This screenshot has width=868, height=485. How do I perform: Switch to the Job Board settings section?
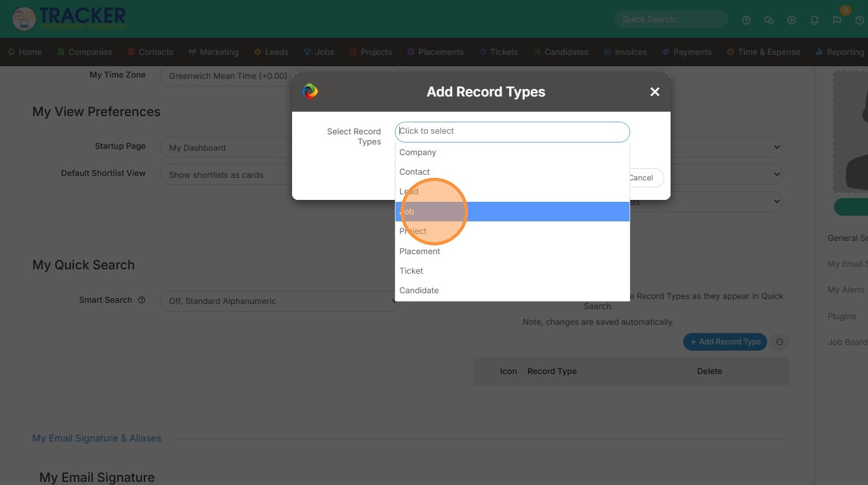coord(847,342)
